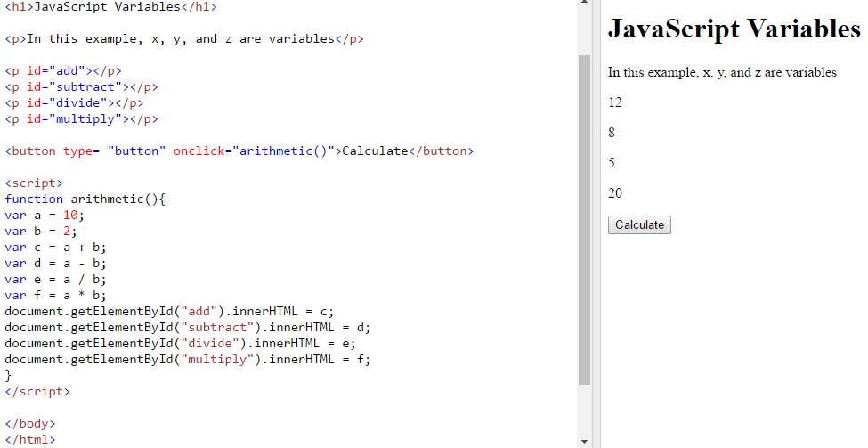Click result value 8 in the preview
This screenshot has width=868, height=448.
pos(612,133)
